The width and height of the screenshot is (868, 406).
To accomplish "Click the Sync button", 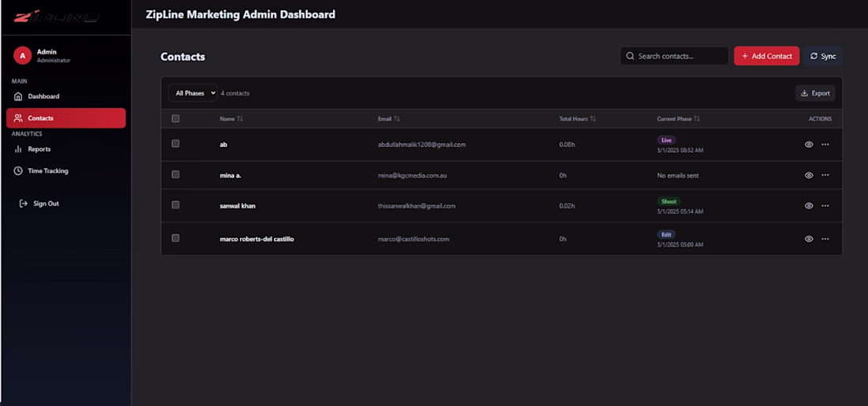I will 823,56.
